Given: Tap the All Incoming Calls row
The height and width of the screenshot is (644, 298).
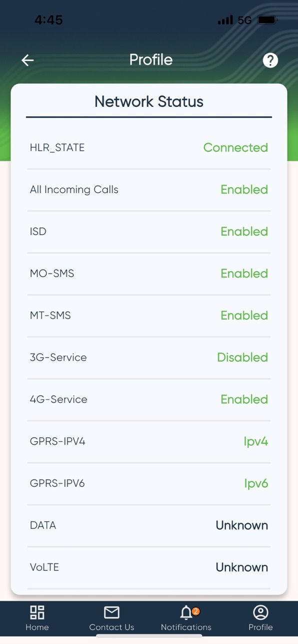Looking at the screenshot, I should click(149, 190).
